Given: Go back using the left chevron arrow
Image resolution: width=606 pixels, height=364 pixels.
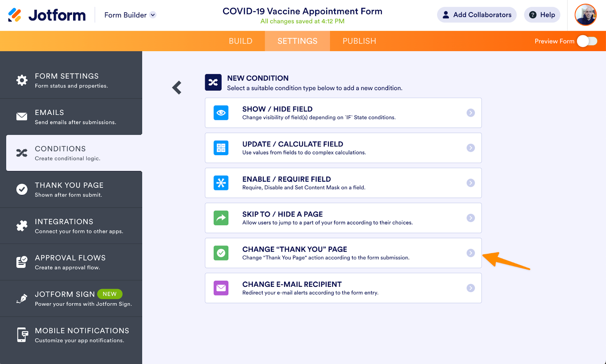Looking at the screenshot, I should pyautogui.click(x=177, y=88).
